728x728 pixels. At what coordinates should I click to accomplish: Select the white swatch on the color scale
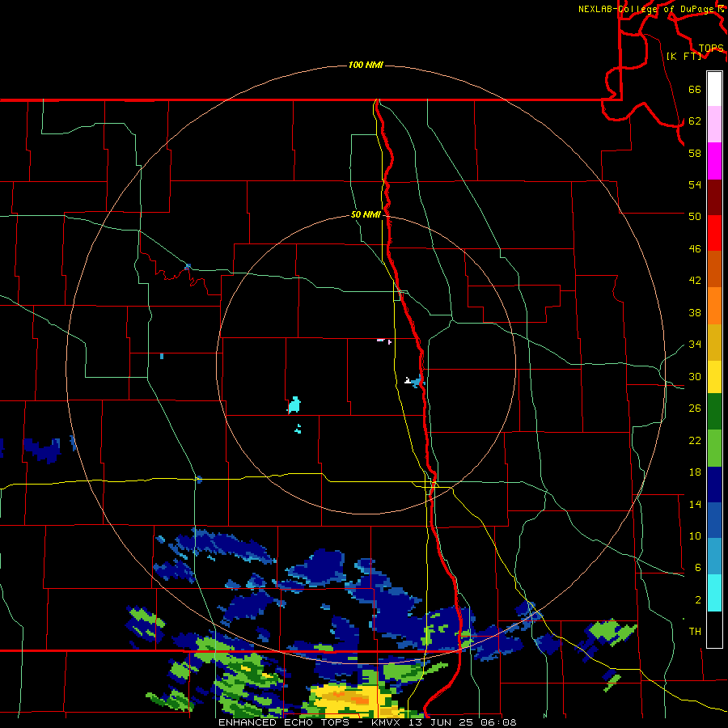point(714,89)
